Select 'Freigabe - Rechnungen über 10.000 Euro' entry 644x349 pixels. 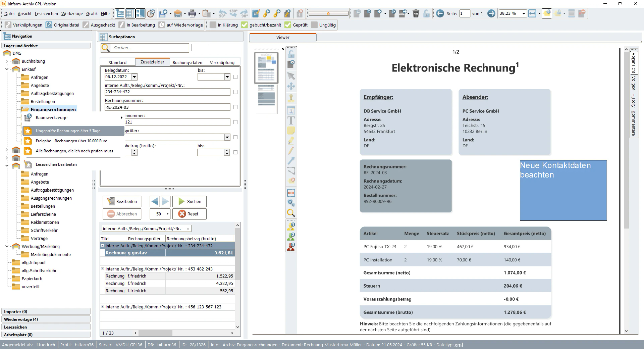pyautogui.click(x=71, y=141)
